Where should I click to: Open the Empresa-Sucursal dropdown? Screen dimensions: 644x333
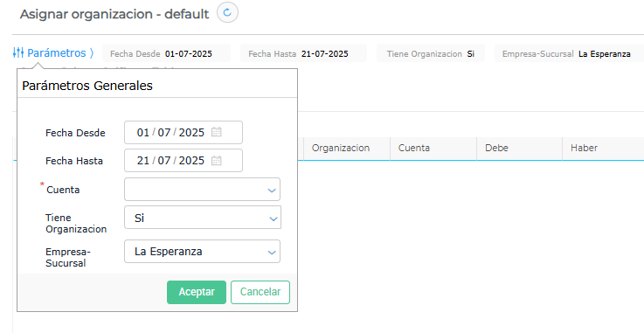pyautogui.click(x=272, y=252)
